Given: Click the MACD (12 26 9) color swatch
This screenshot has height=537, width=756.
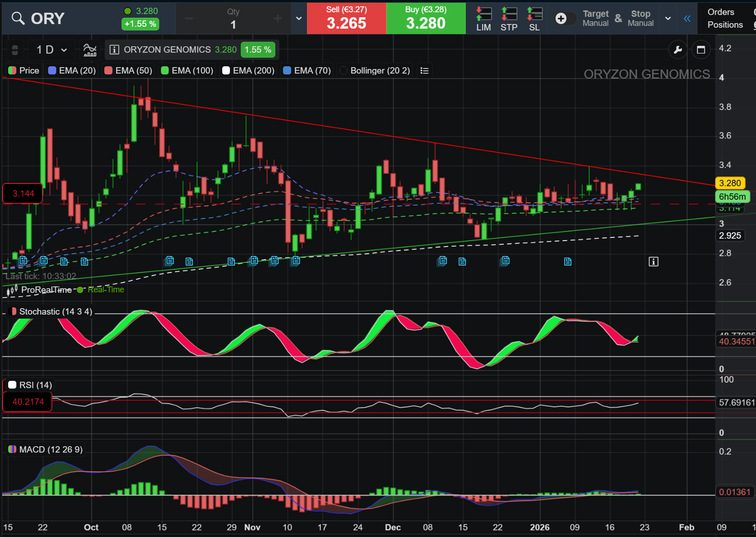Looking at the screenshot, I should (x=12, y=449).
